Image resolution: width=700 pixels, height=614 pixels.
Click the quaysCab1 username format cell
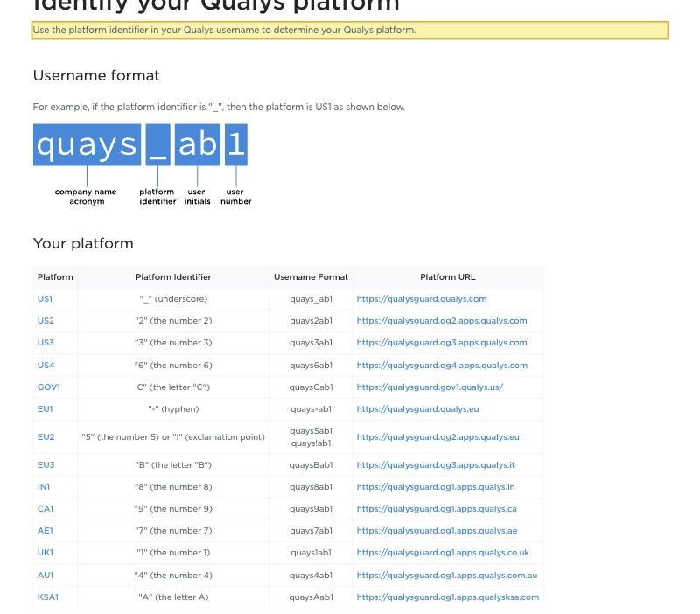pyautogui.click(x=311, y=387)
